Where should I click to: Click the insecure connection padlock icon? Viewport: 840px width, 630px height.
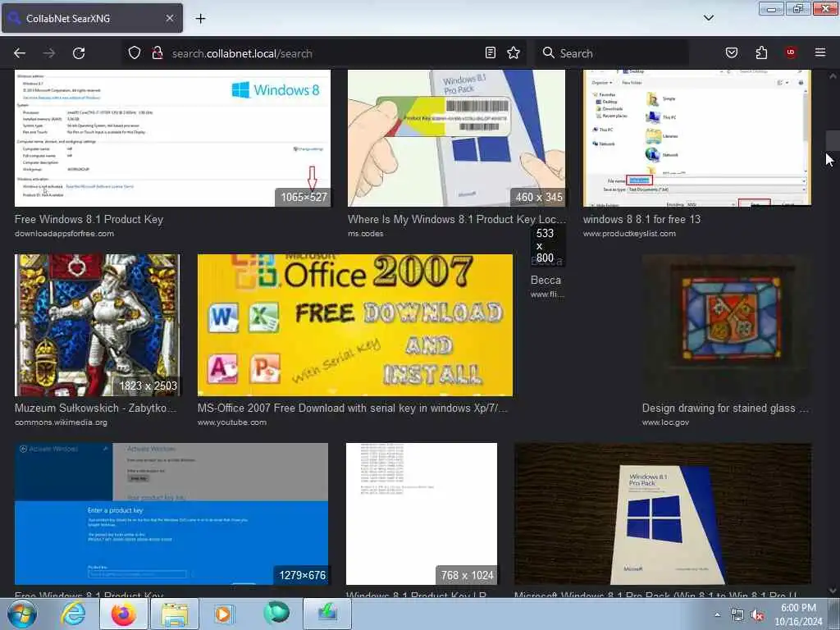pos(157,53)
